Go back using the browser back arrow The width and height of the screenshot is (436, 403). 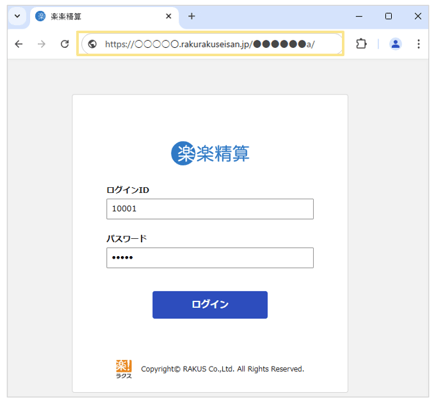[x=19, y=44]
